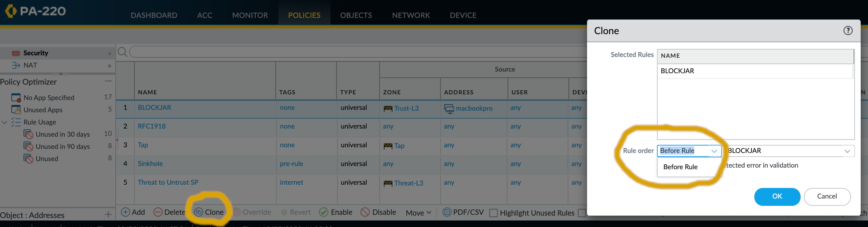The image size is (868, 227).
Task: Click the search magnifier icon above table
Action: (x=122, y=52)
